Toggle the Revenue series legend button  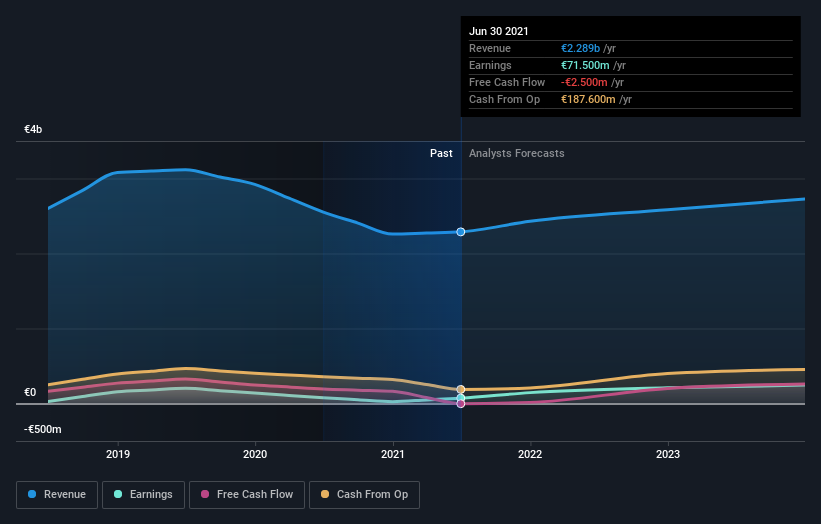click(57, 495)
